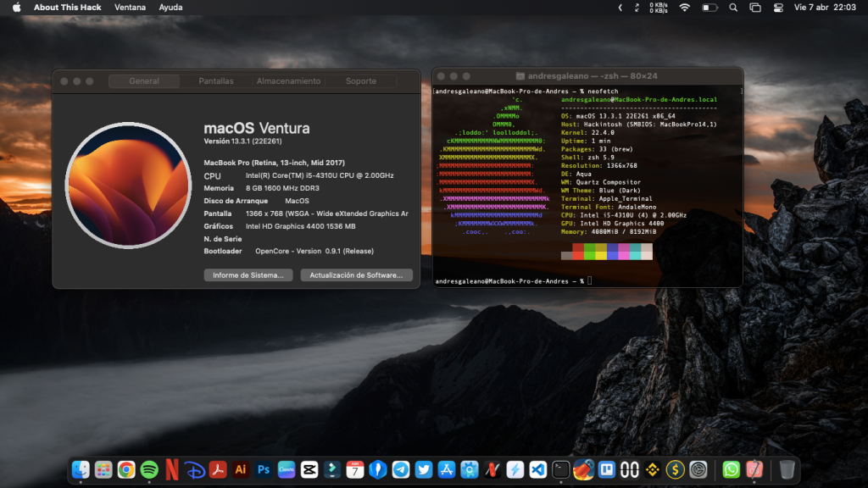868x488 pixels.
Task: Open the Binance app in the dock
Action: click(x=653, y=469)
